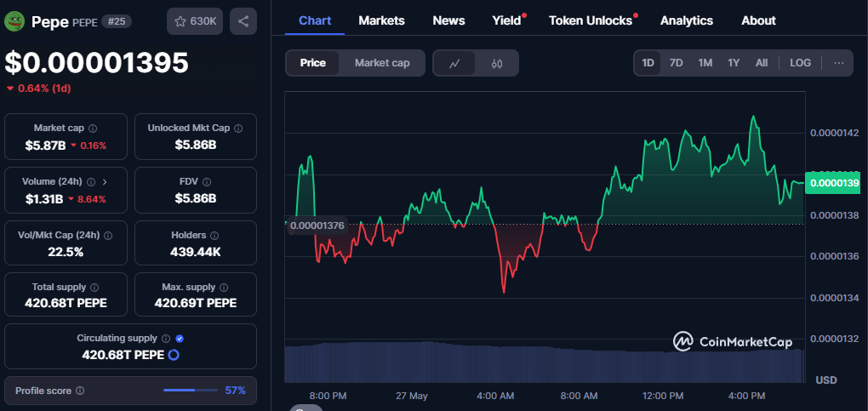Click the current price label 0.0000139

coord(832,183)
